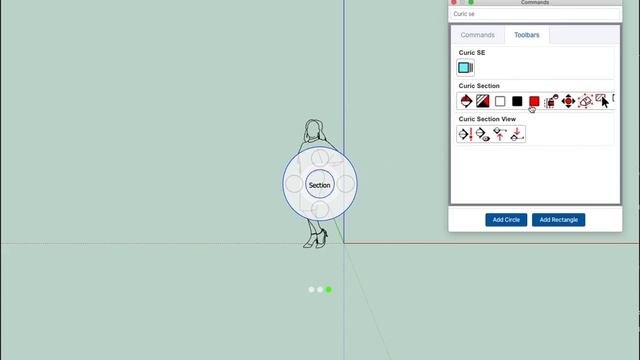Click the 'Curic SE' heading text

pos(472,53)
